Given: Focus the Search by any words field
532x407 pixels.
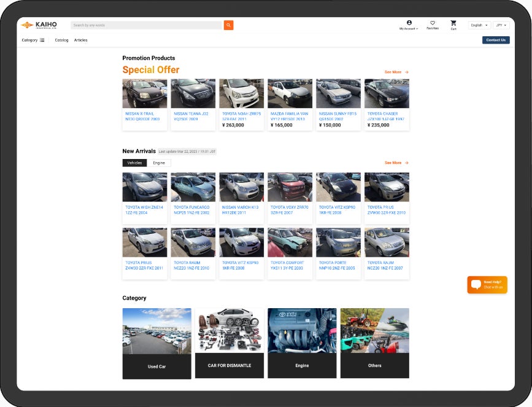Looking at the screenshot, I should point(146,25).
